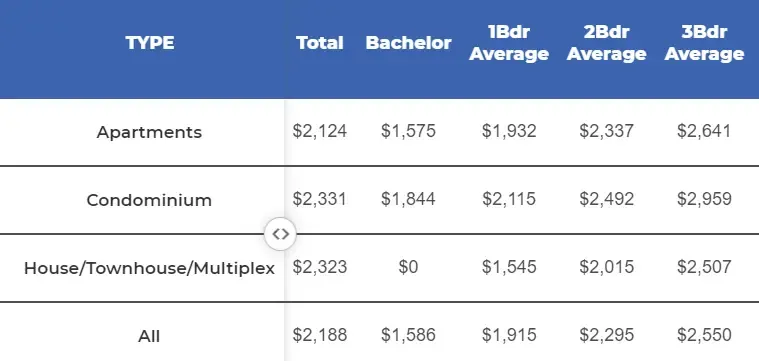Select the House/Townhouse/Multiplex row label
The image size is (759, 361).
(149, 268)
